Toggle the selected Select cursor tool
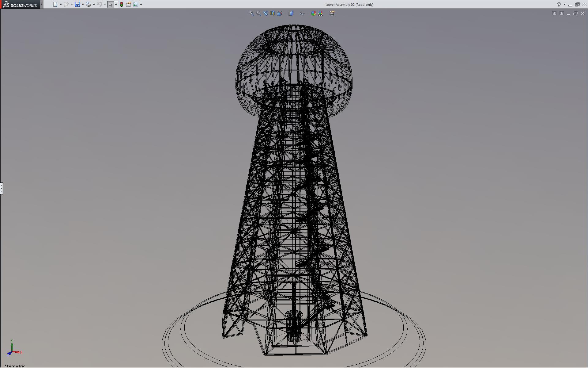 pyautogui.click(x=110, y=4)
